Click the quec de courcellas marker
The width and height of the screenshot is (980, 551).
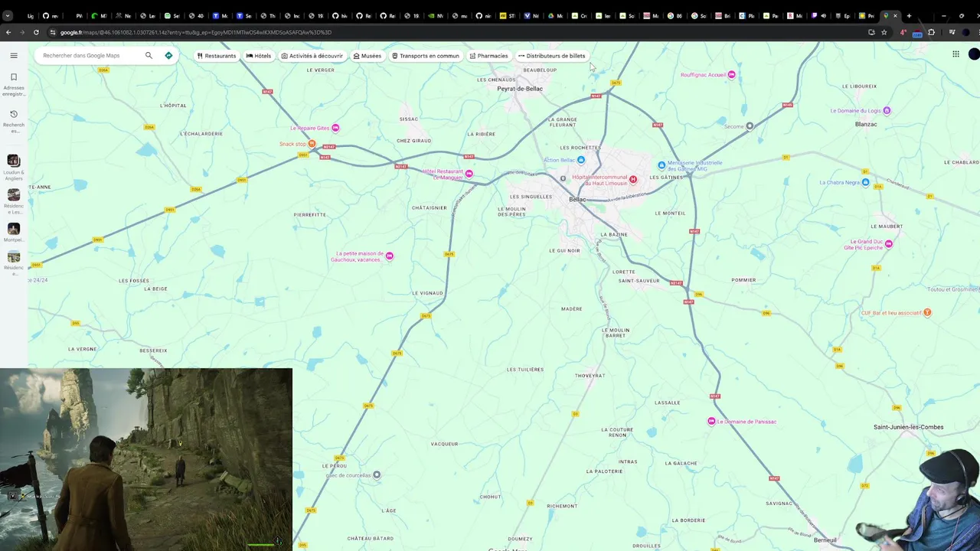tap(377, 475)
